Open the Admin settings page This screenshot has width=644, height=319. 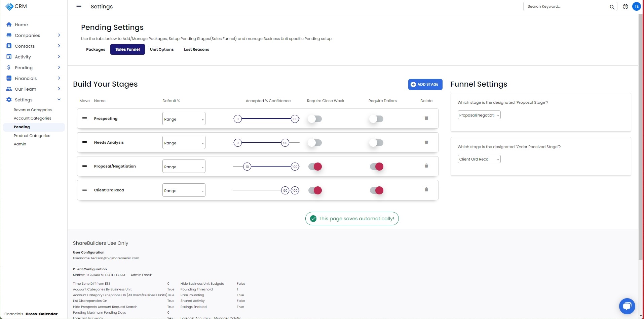[x=20, y=144]
